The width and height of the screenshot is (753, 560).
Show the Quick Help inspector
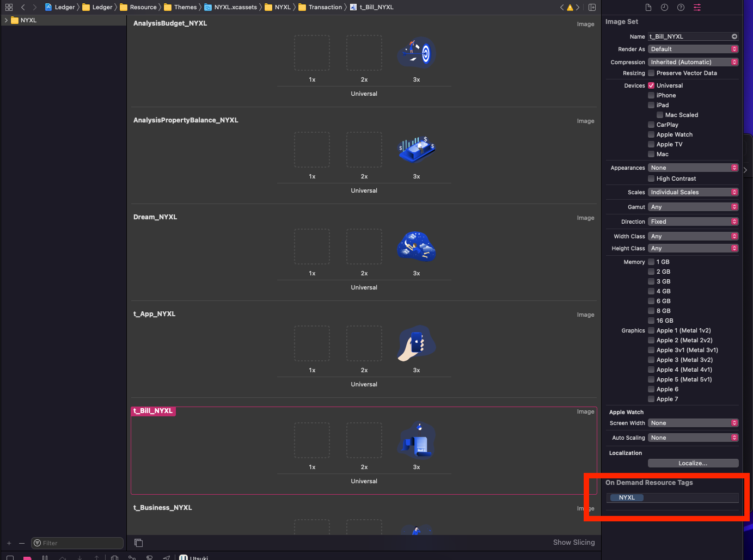[681, 7]
